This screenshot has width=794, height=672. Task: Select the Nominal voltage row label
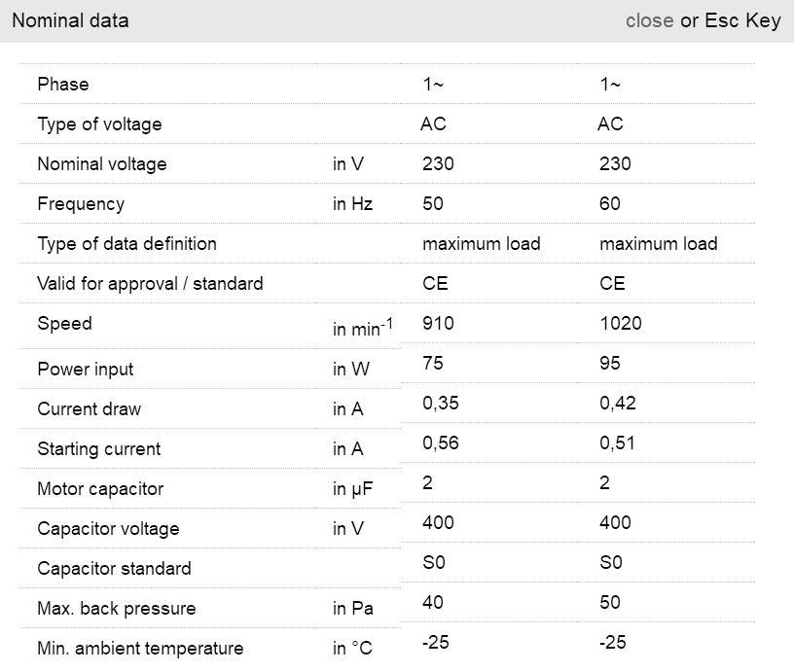point(102,164)
